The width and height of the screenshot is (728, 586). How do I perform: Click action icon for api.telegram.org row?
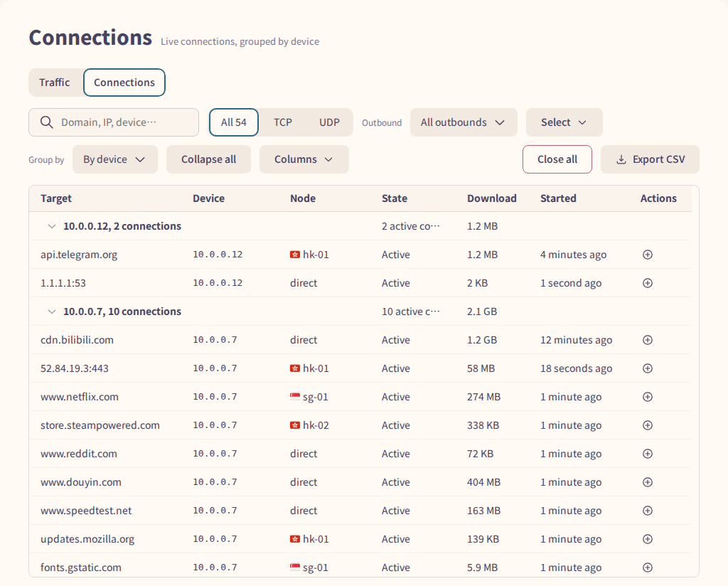pyautogui.click(x=647, y=255)
